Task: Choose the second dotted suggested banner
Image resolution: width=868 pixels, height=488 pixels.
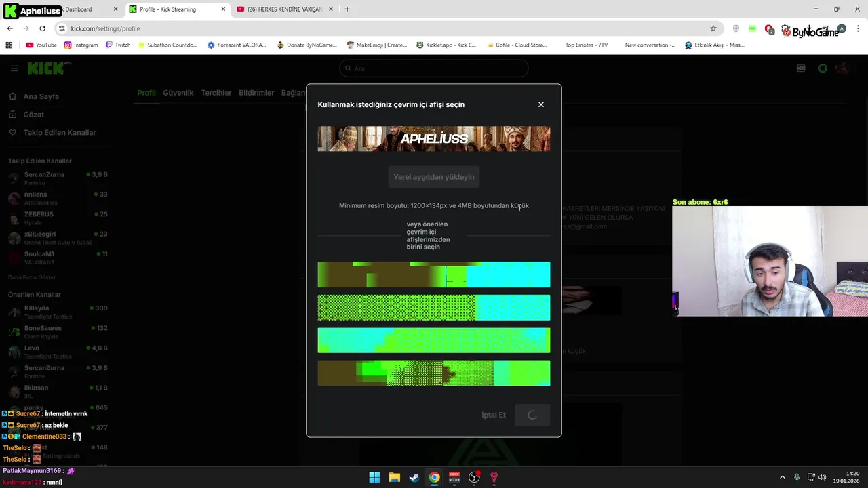Action: click(x=434, y=308)
